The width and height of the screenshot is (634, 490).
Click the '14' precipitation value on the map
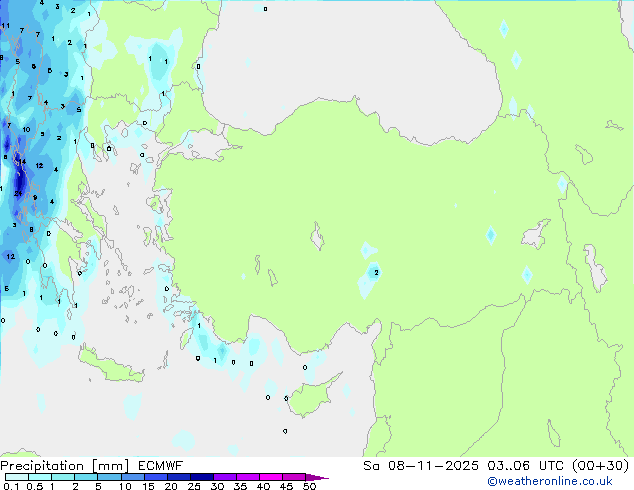point(22,162)
